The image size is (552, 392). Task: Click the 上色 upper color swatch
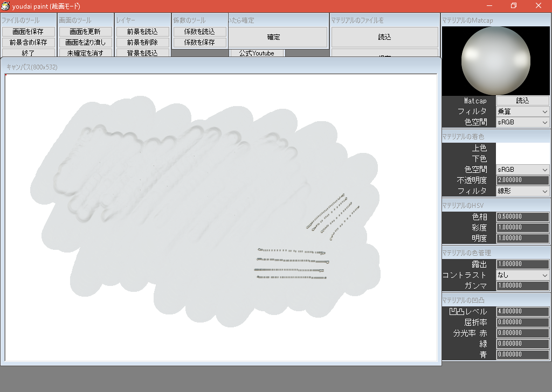pos(522,148)
